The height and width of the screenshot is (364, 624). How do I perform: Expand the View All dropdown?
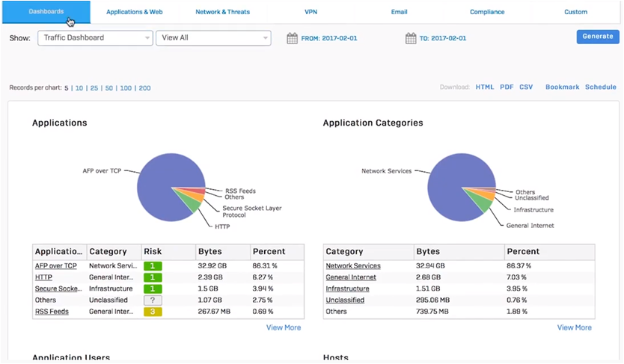tap(213, 38)
